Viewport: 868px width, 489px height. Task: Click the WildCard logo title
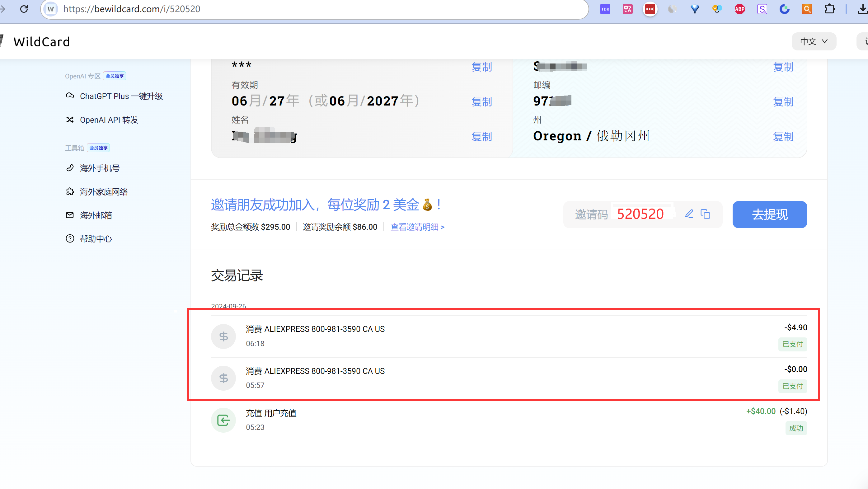click(42, 42)
